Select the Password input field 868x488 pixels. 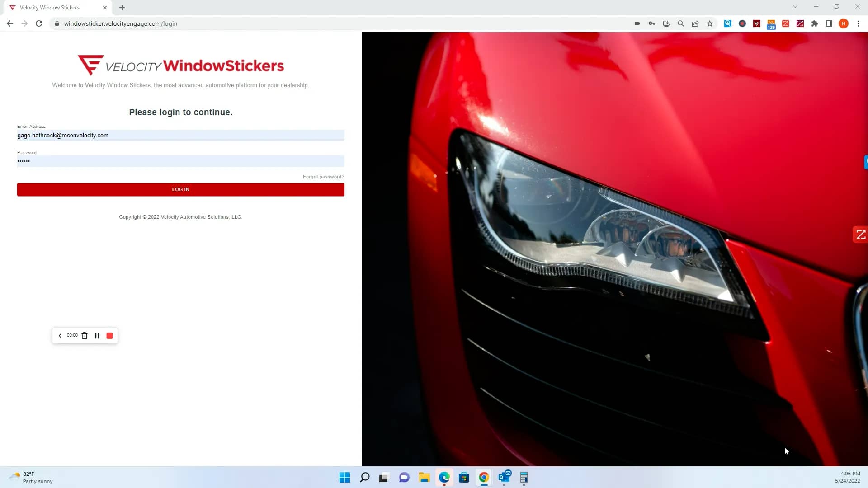(180, 161)
